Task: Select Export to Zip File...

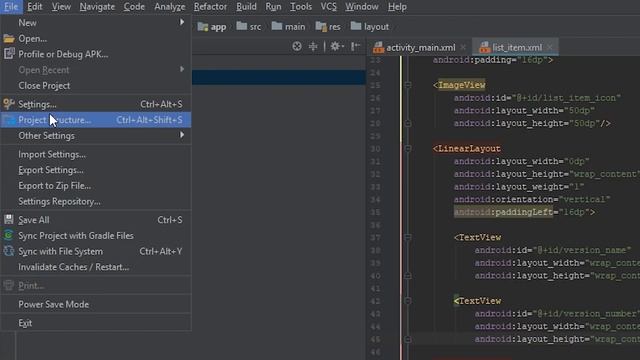Action: pos(96,186)
